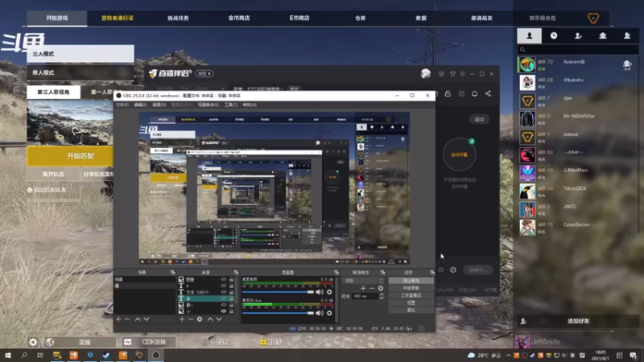
Task: Click the bell notification icon in streaming companion
Action: point(474,93)
